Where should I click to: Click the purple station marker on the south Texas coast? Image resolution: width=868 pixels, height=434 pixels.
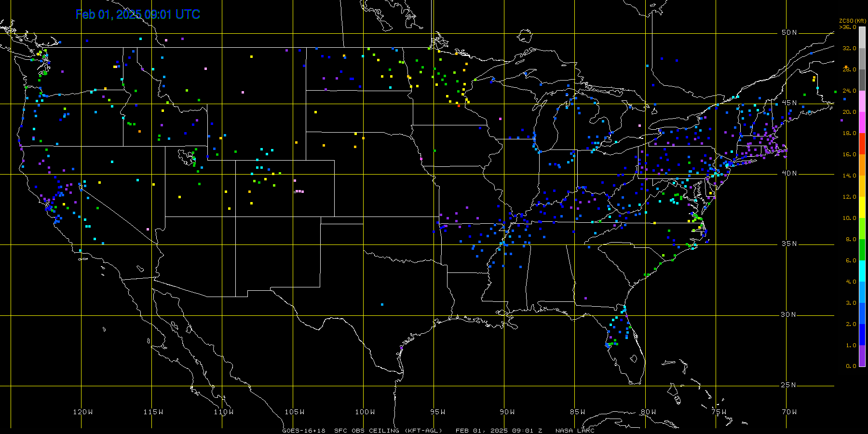pyautogui.click(x=401, y=347)
